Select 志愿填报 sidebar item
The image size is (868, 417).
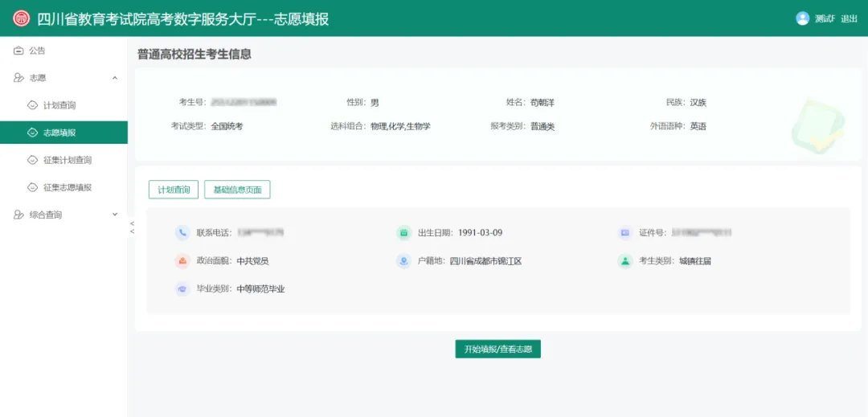pos(63,133)
